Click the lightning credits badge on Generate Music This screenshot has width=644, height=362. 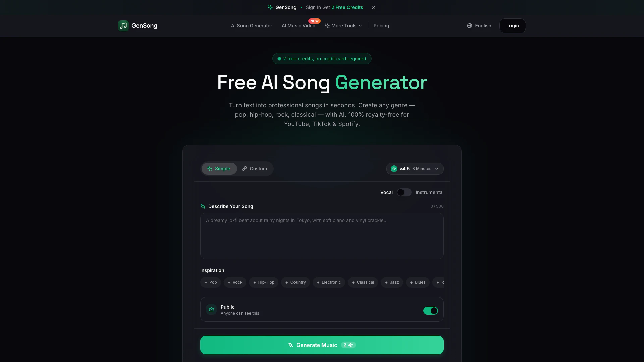(348, 345)
